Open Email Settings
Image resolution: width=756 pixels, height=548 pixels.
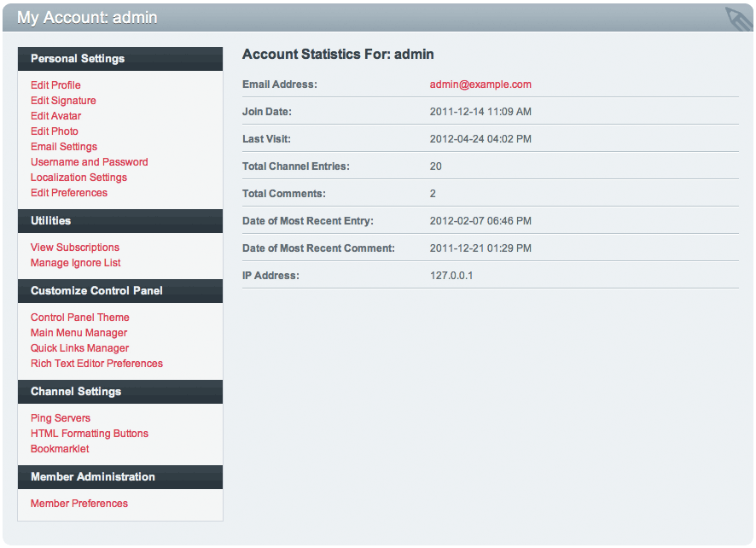(x=63, y=146)
